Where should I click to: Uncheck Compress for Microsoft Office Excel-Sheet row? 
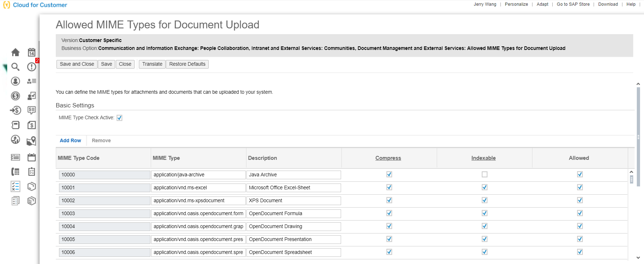point(389,187)
